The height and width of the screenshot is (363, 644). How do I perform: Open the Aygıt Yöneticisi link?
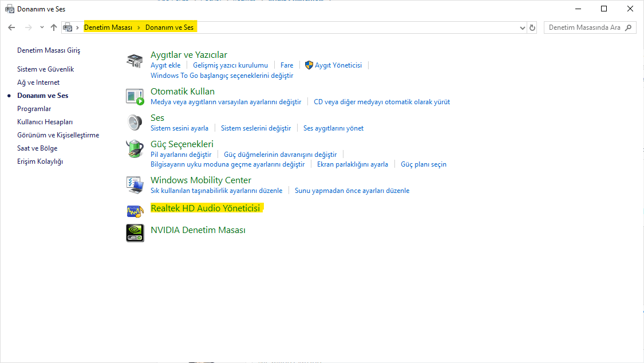pyautogui.click(x=338, y=65)
